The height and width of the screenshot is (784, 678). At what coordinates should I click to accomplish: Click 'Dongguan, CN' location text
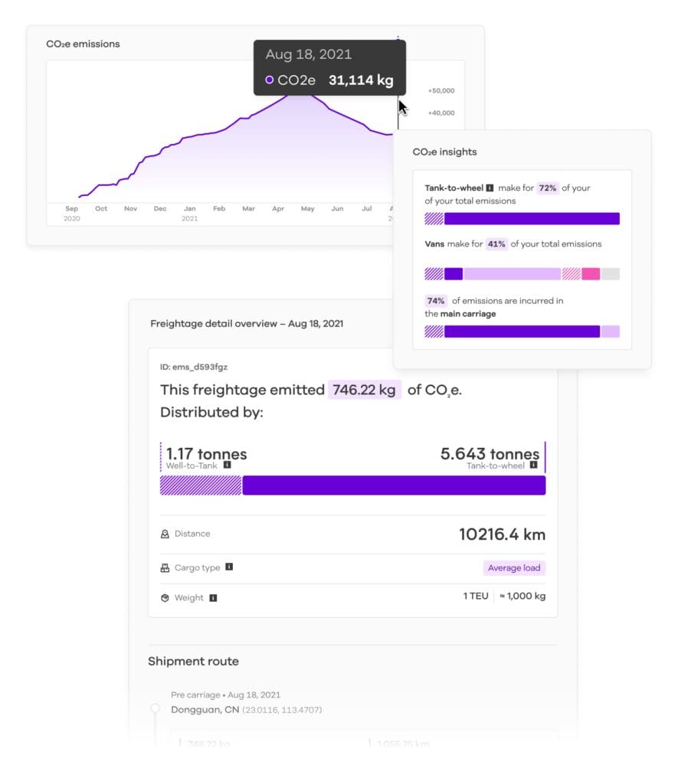point(205,710)
